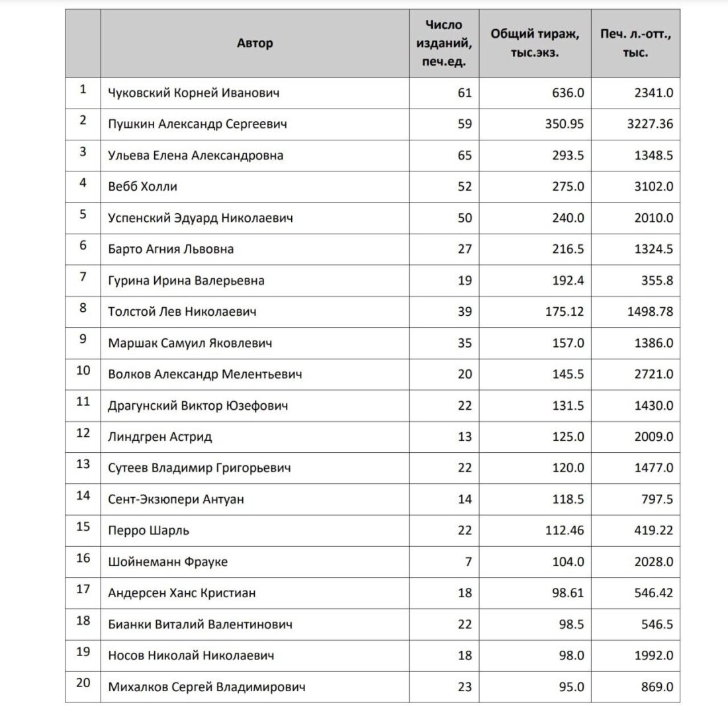Select the Пушкин Александр Сергеевич cell
Image resolution: width=728 pixels, height=715 pixels.
[x=197, y=124]
